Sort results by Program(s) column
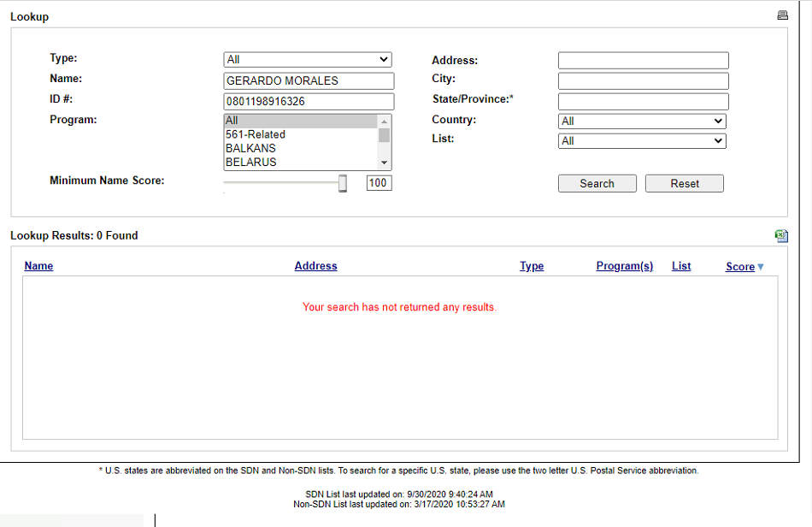This screenshot has width=812, height=527. (x=624, y=266)
